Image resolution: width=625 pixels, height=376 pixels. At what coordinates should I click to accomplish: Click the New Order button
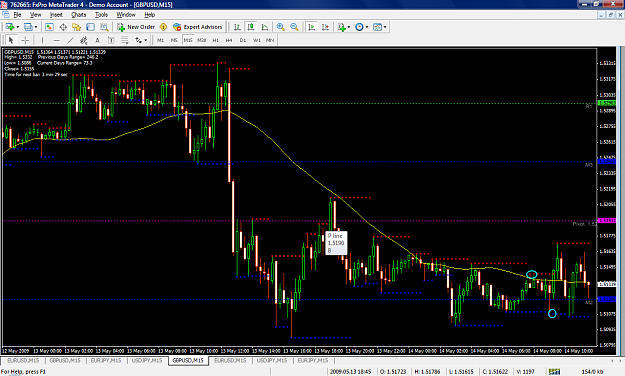click(x=136, y=27)
